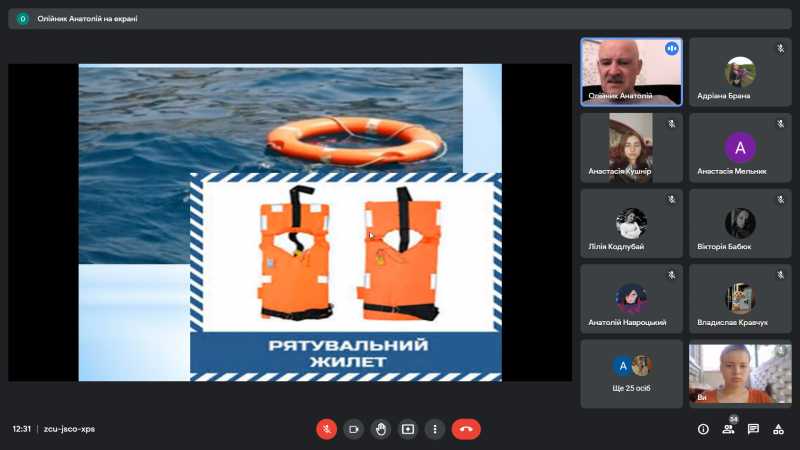
Task: Click the green avatar icon in presentation banner
Action: 22,19
